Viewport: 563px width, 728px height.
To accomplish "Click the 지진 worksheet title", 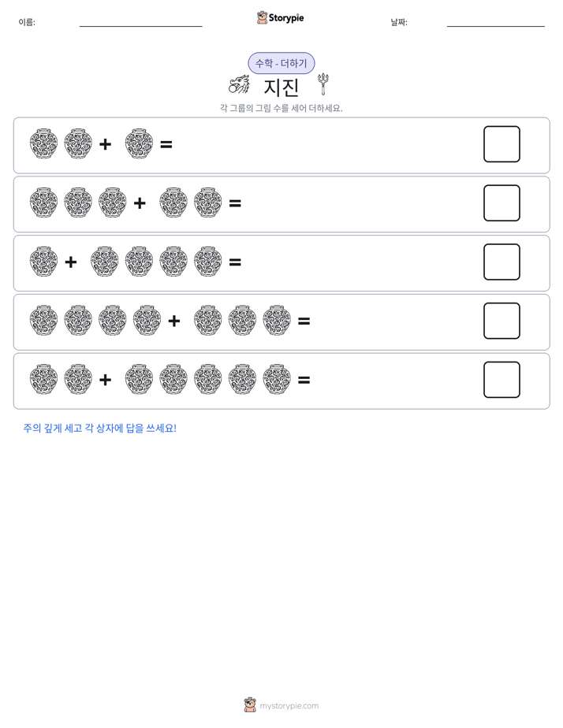I will (x=281, y=87).
